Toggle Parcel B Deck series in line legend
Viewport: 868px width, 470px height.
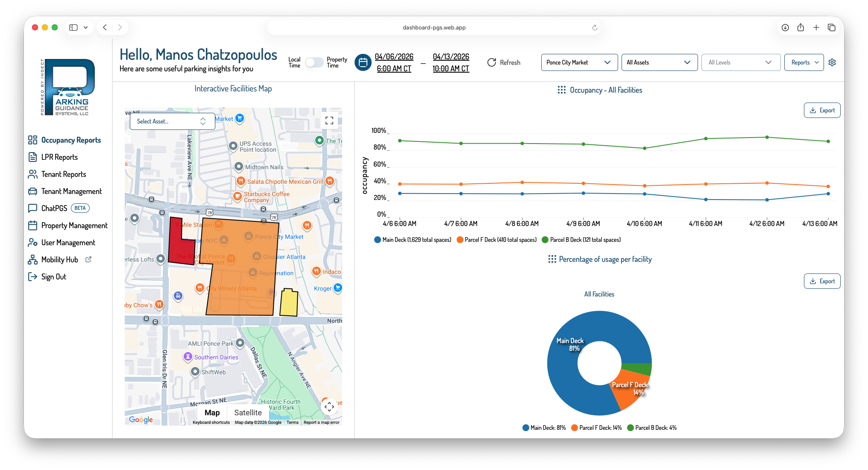pyautogui.click(x=581, y=240)
